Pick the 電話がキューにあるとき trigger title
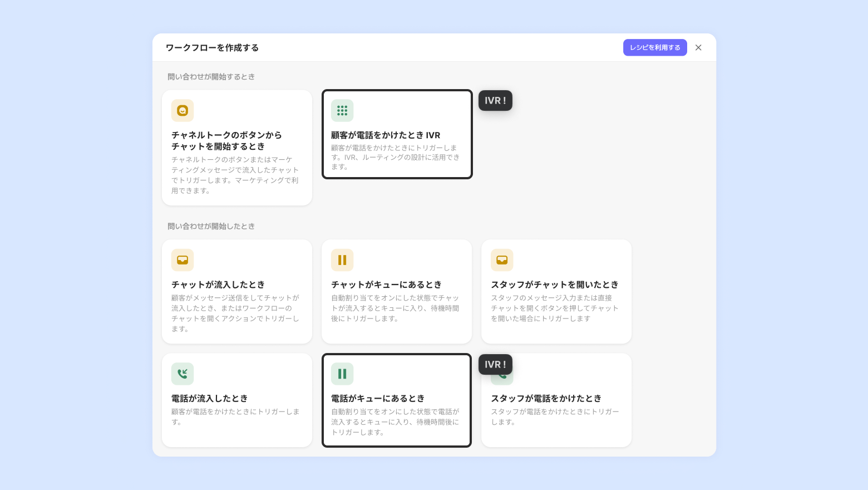The height and width of the screenshot is (490, 868). tap(378, 398)
